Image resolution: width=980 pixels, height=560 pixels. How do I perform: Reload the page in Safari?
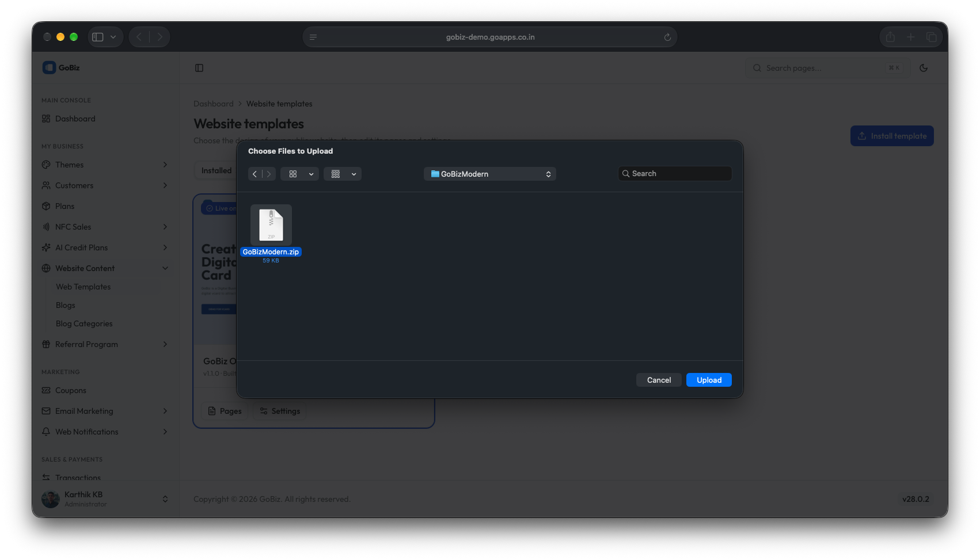[x=667, y=37]
